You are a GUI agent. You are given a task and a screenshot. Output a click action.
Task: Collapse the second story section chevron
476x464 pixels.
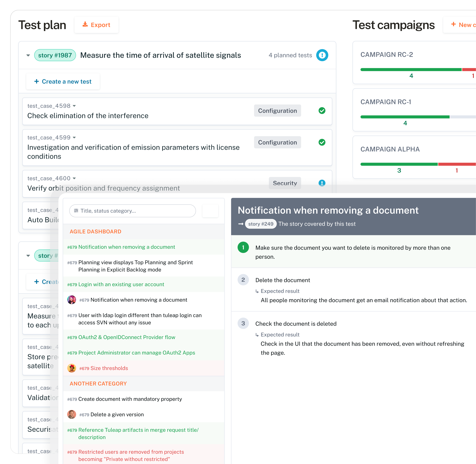(x=28, y=256)
